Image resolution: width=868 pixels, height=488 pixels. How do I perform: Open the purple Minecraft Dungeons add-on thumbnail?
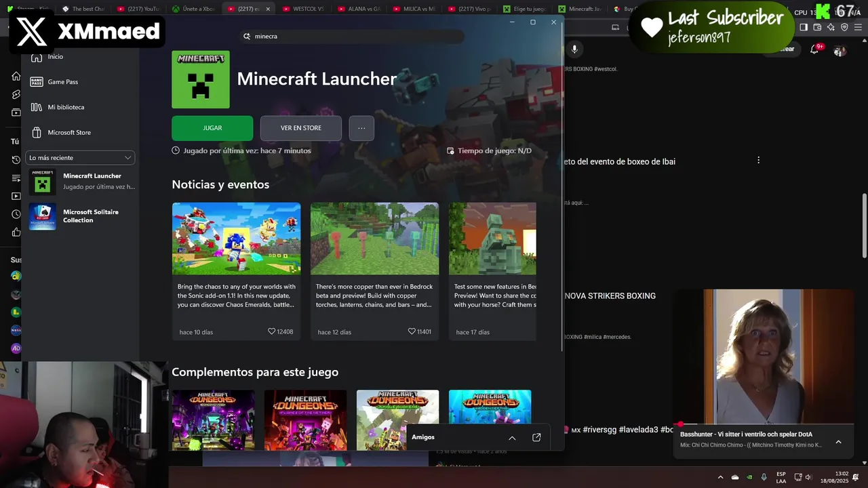click(x=213, y=420)
